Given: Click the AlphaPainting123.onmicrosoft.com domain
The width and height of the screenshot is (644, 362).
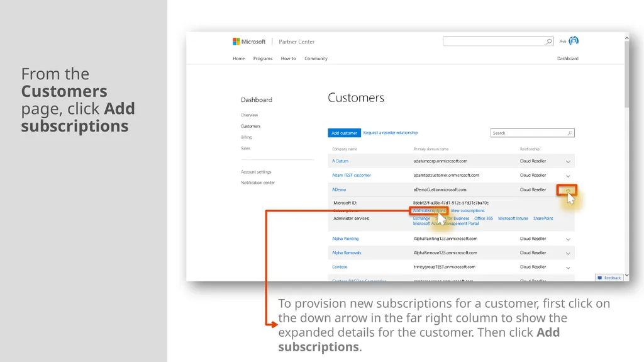Looking at the screenshot, I should coord(445,239).
